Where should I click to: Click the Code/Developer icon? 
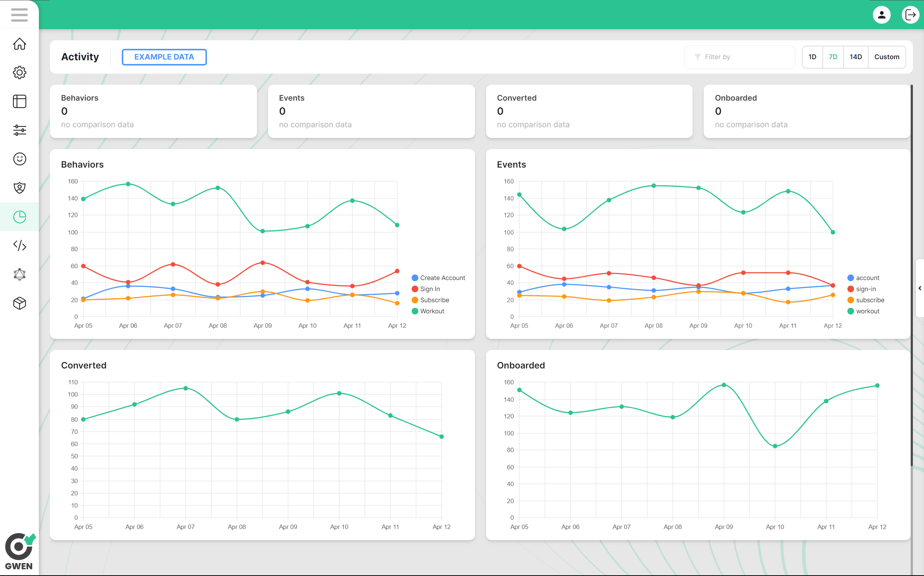tap(19, 245)
